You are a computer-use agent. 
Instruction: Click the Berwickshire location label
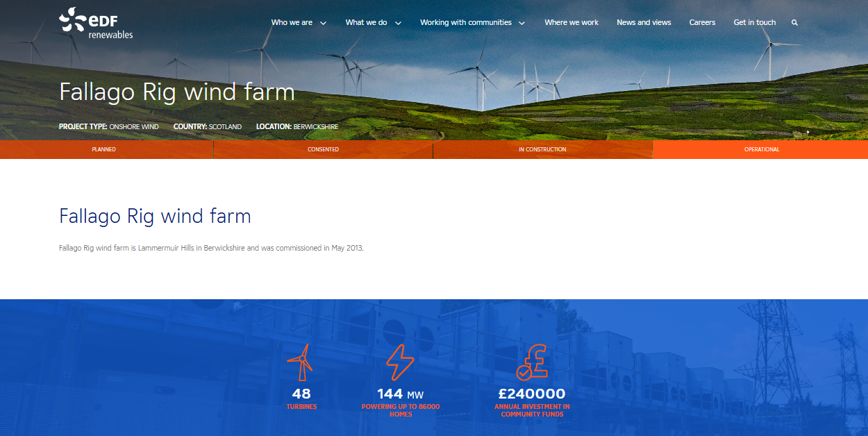[x=317, y=127]
